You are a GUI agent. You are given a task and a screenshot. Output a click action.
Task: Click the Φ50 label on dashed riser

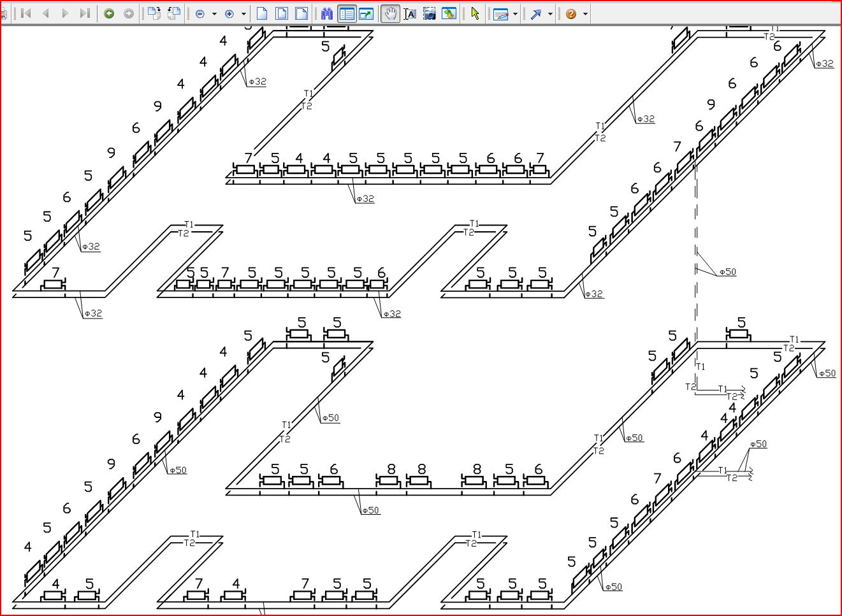click(x=727, y=272)
